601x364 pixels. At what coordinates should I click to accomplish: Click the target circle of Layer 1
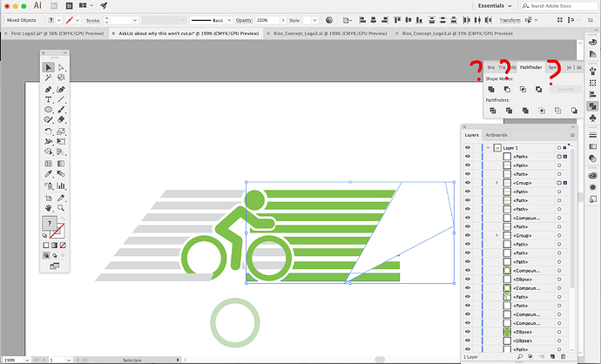559,148
